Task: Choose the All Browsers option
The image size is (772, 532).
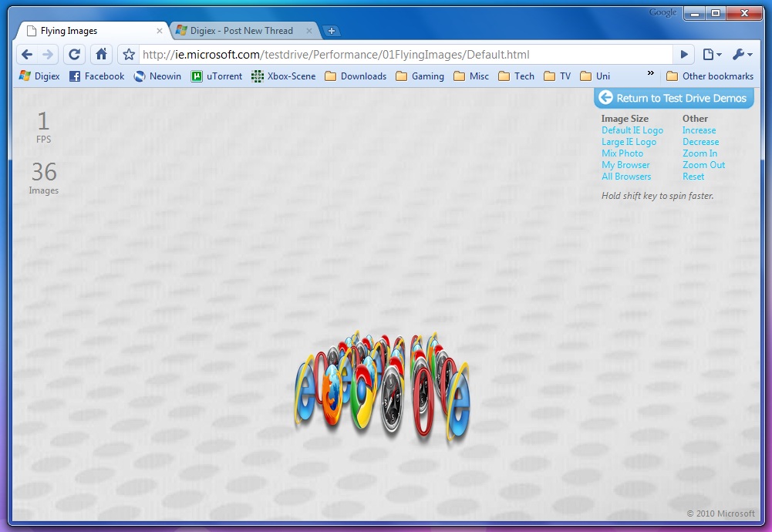Action: (x=626, y=177)
